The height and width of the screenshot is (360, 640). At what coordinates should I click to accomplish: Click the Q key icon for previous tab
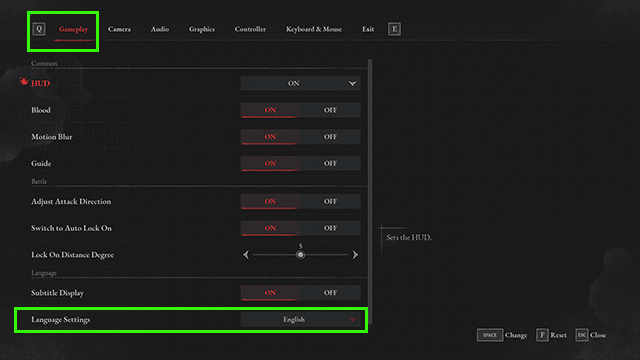(39, 29)
